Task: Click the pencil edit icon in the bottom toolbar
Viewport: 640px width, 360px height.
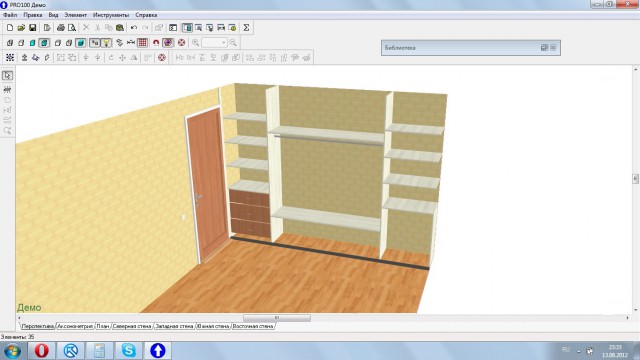Action: click(x=47, y=58)
